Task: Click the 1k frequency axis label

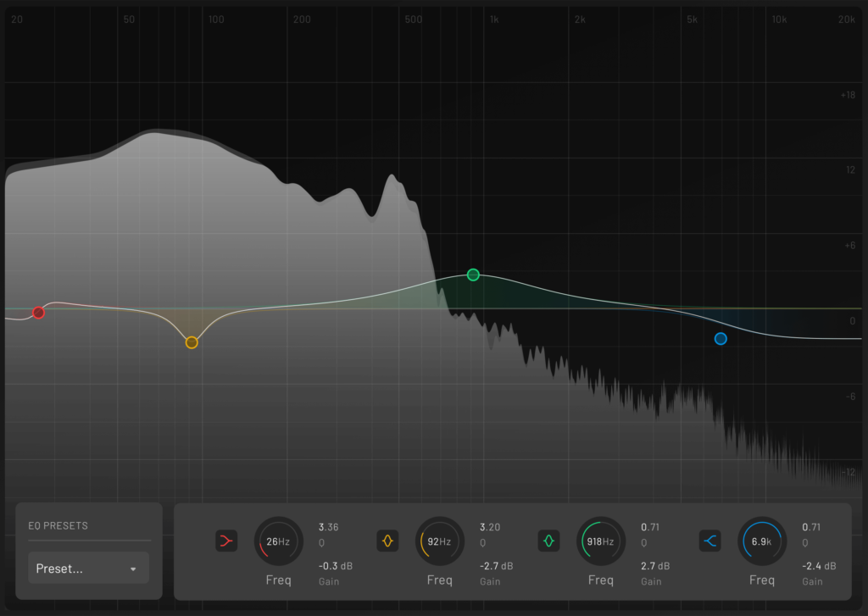Action: pyautogui.click(x=494, y=19)
